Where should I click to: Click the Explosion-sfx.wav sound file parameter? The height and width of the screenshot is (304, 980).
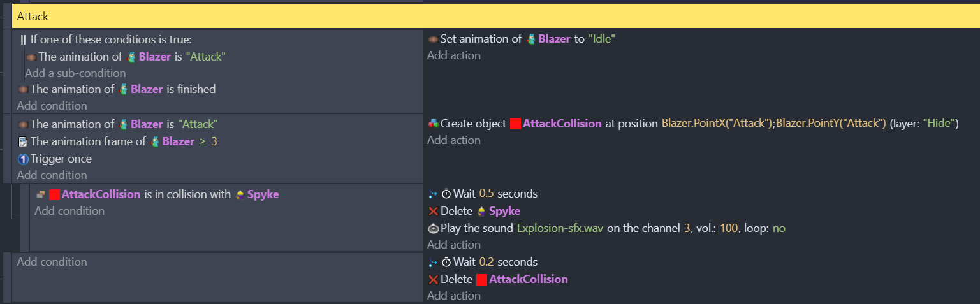[560, 228]
